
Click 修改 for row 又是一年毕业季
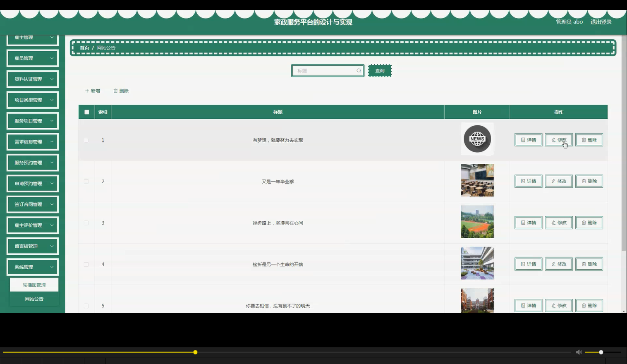[x=559, y=181]
